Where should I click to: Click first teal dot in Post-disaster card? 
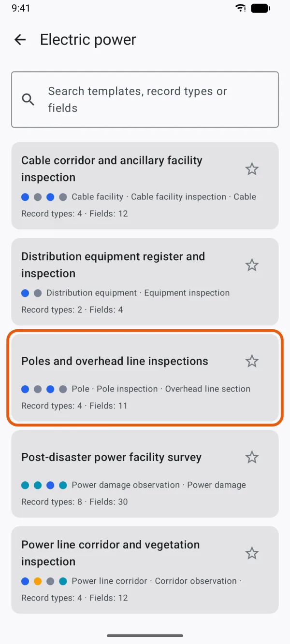(x=25, y=485)
